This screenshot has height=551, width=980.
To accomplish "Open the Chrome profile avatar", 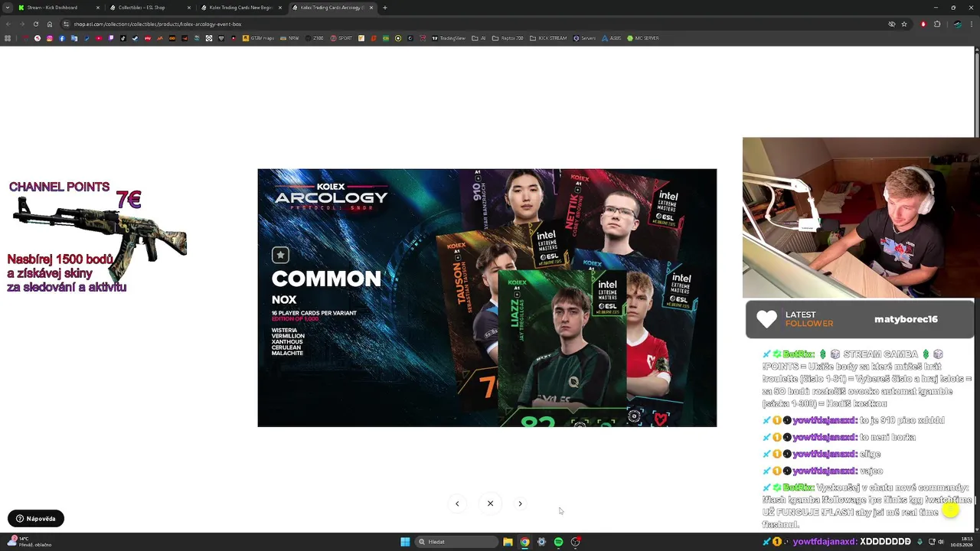I will 957,24.
